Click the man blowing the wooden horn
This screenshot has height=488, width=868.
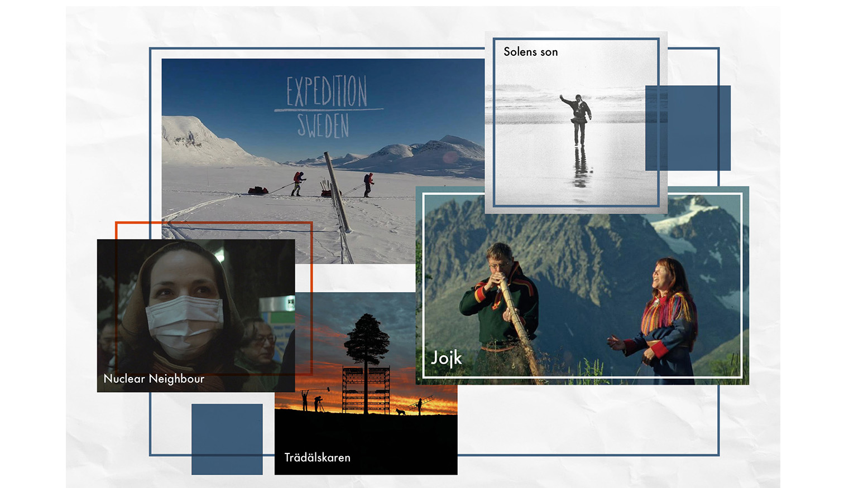click(500, 301)
